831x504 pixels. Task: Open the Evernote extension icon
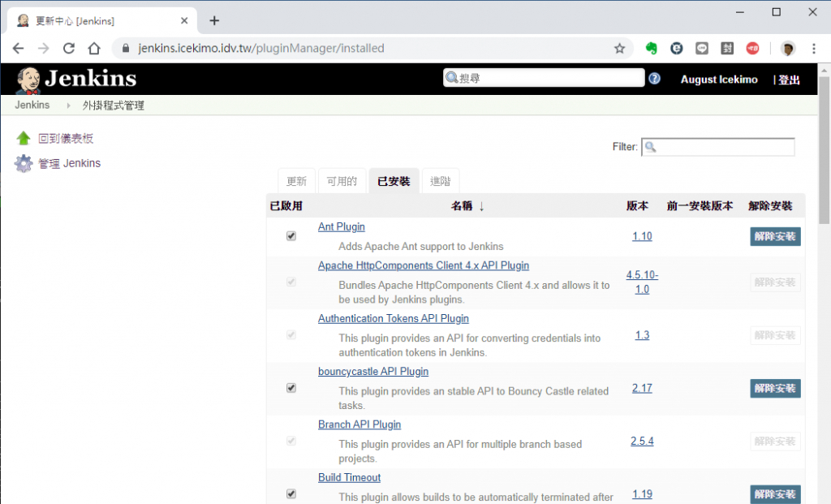pyautogui.click(x=652, y=48)
